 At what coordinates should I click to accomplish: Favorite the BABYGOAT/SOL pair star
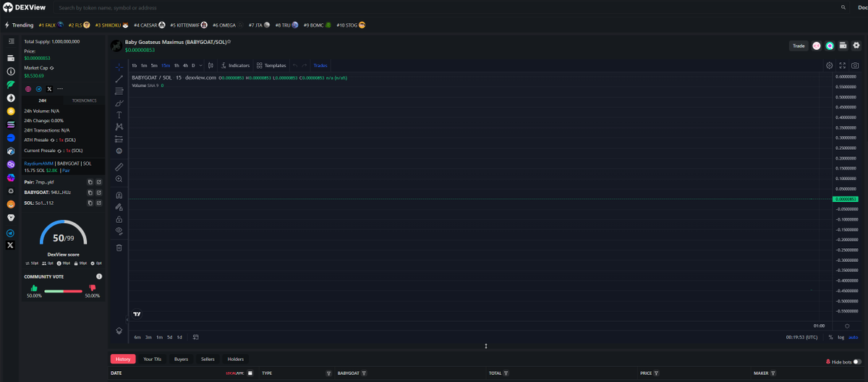[x=229, y=42]
